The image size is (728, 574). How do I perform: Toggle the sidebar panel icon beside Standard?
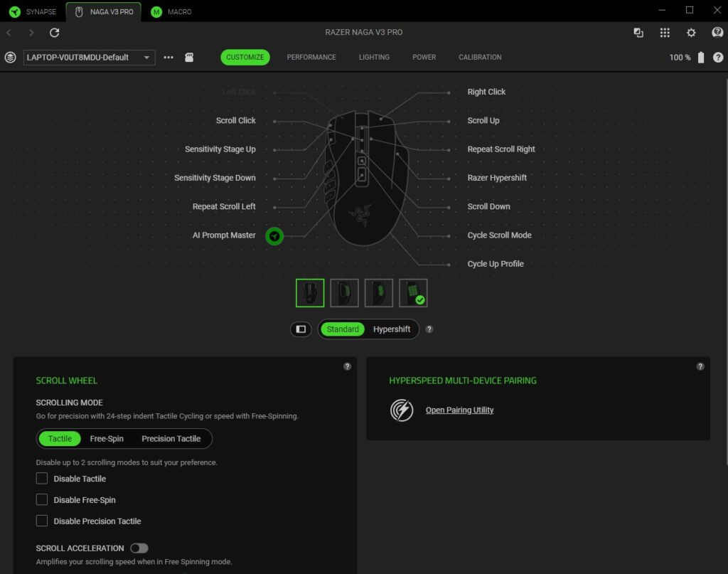point(301,329)
